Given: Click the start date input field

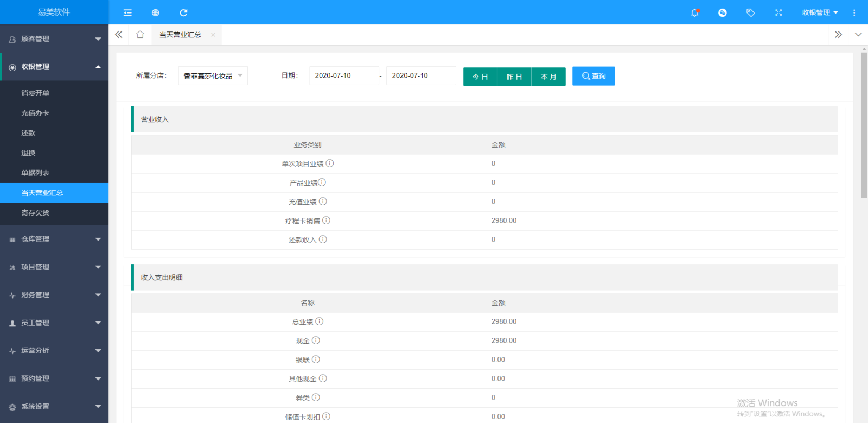Looking at the screenshot, I should tap(344, 76).
